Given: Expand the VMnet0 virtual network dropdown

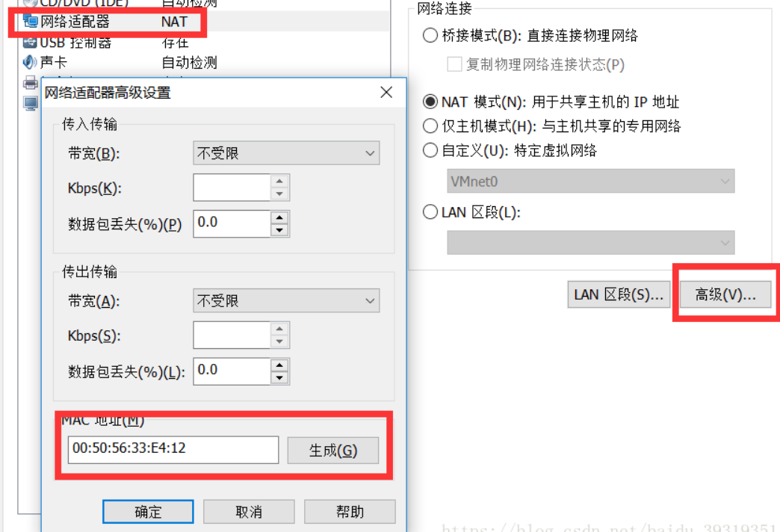Looking at the screenshot, I should [x=590, y=181].
